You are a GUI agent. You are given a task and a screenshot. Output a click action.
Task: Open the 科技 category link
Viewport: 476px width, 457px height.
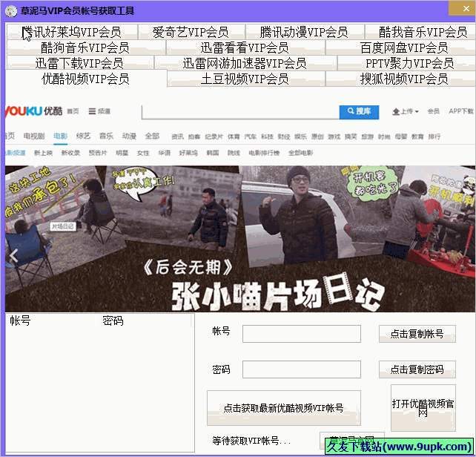coord(267,137)
